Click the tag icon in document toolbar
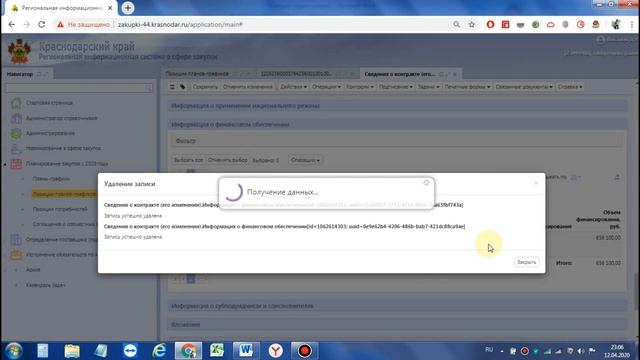 (182, 87)
